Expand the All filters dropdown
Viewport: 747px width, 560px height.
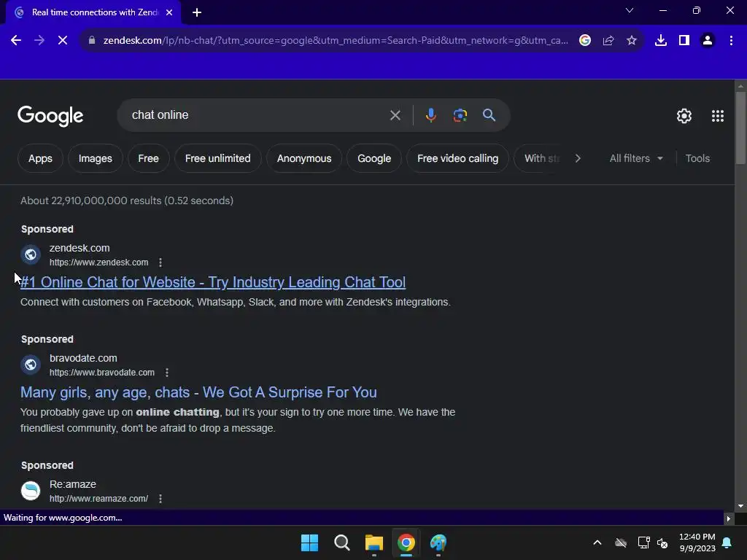click(636, 158)
